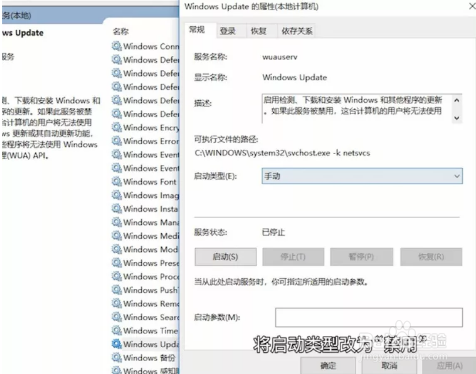This screenshot has height=374, width=476.
Task: Click the gear icon beside Windows Font service
Action: point(117,182)
